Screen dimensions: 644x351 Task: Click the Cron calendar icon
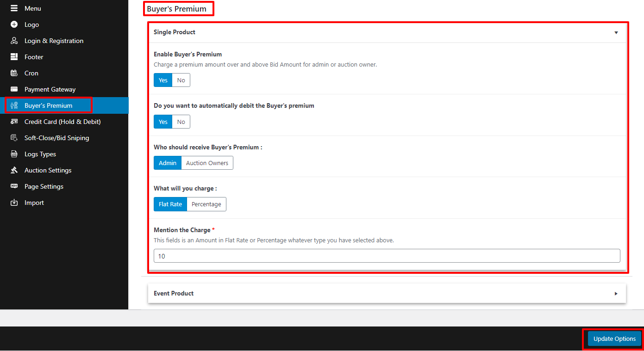click(x=14, y=73)
